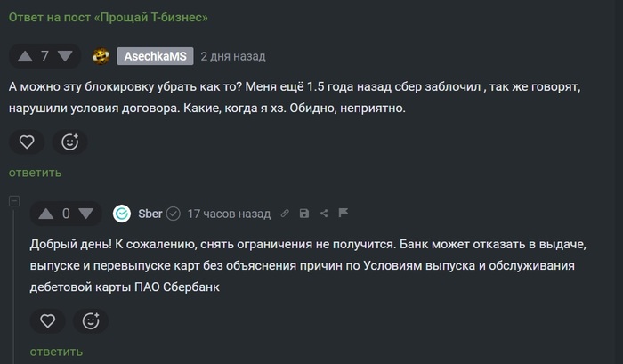Collapse the Sber reply thread
623x364 pixels.
click(13, 203)
